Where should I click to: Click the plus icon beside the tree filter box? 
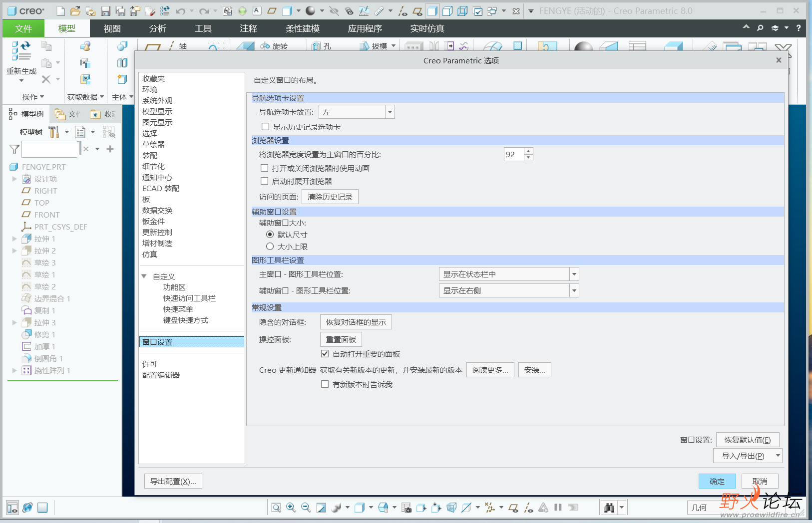coord(110,149)
